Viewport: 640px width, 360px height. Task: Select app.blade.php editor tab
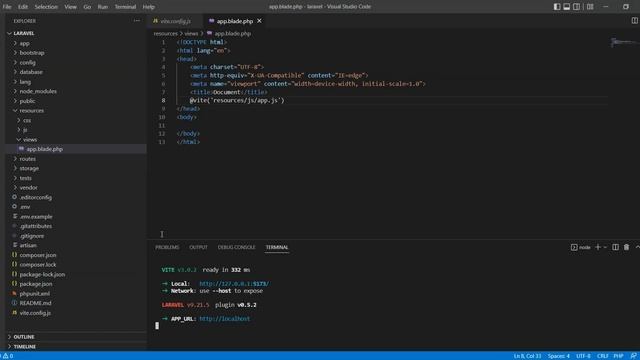click(x=235, y=21)
